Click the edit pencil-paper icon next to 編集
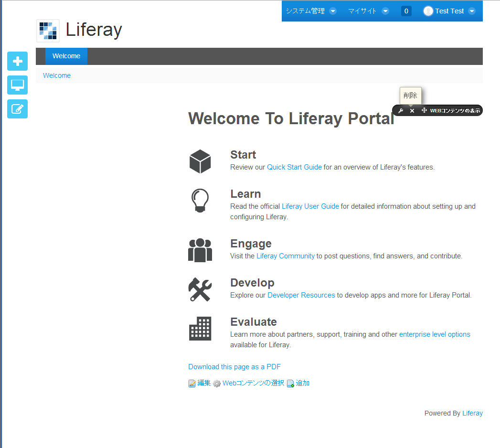This screenshot has height=448, width=500. (192, 383)
